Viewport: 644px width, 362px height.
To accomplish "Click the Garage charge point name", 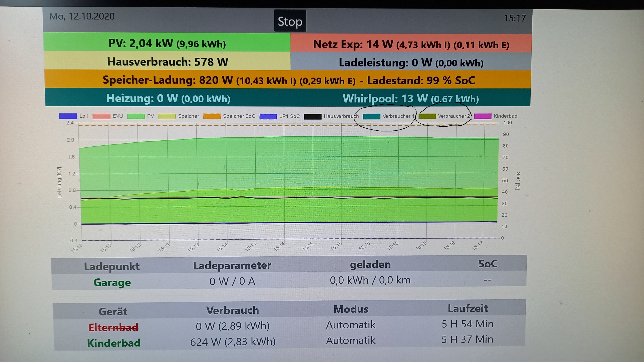I will pyautogui.click(x=112, y=282).
